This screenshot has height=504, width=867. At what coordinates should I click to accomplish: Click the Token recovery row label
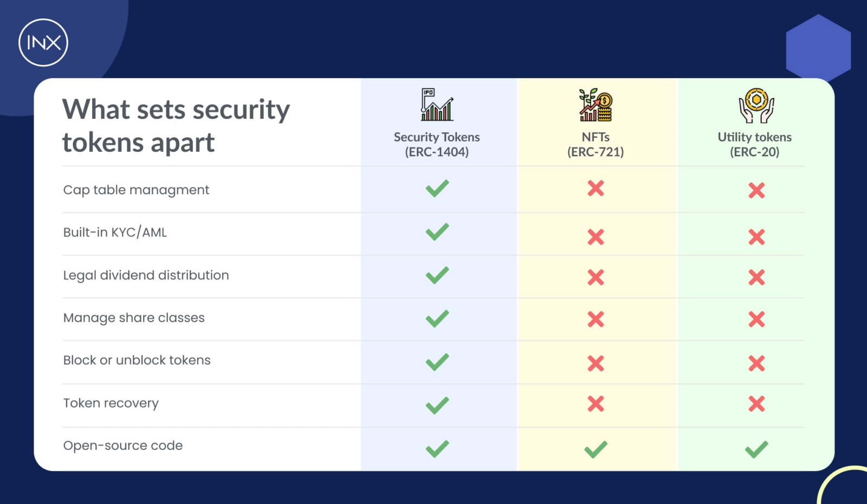111,403
